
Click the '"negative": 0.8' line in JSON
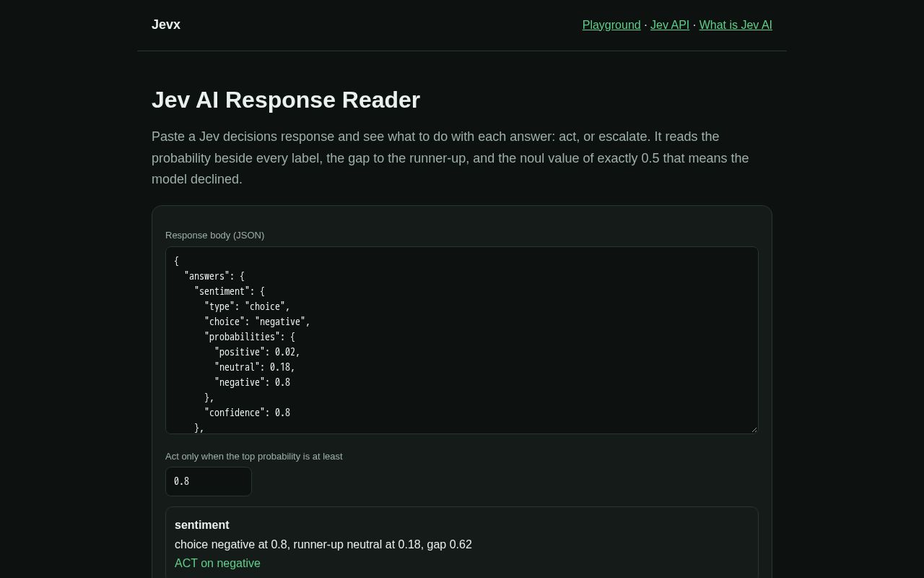click(x=252, y=382)
